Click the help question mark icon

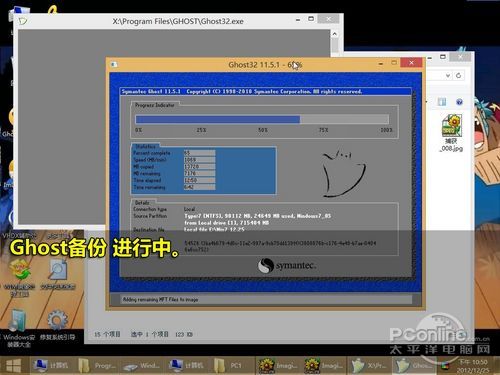point(459,102)
